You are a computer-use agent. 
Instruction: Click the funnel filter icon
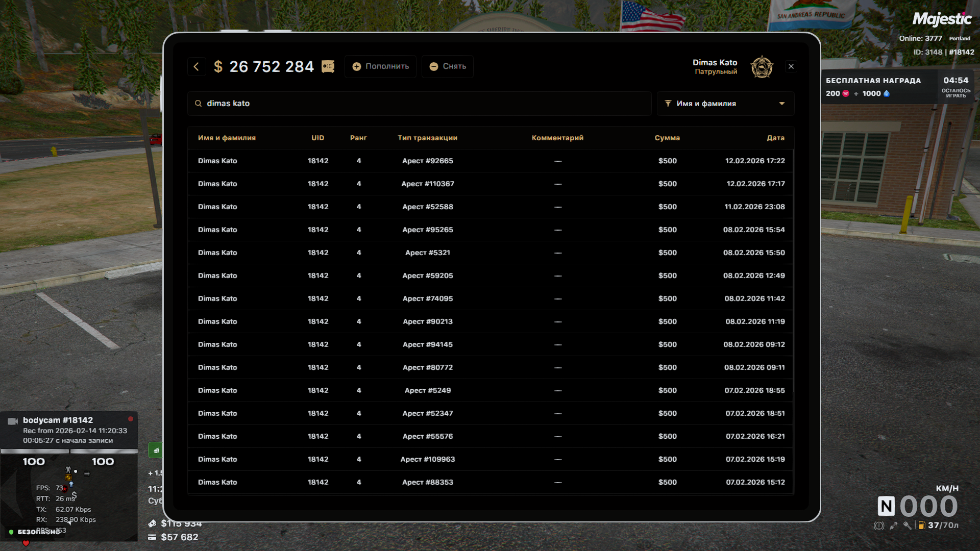668,104
